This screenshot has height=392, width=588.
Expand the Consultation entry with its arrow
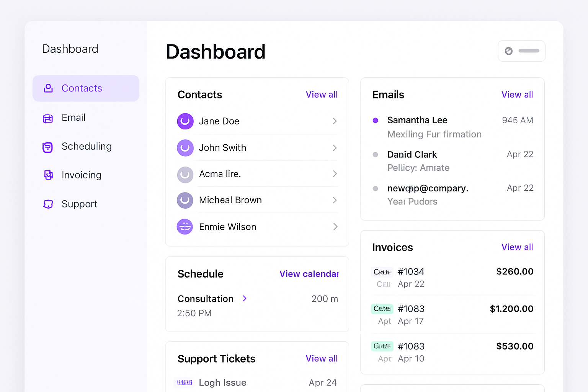[245, 299]
